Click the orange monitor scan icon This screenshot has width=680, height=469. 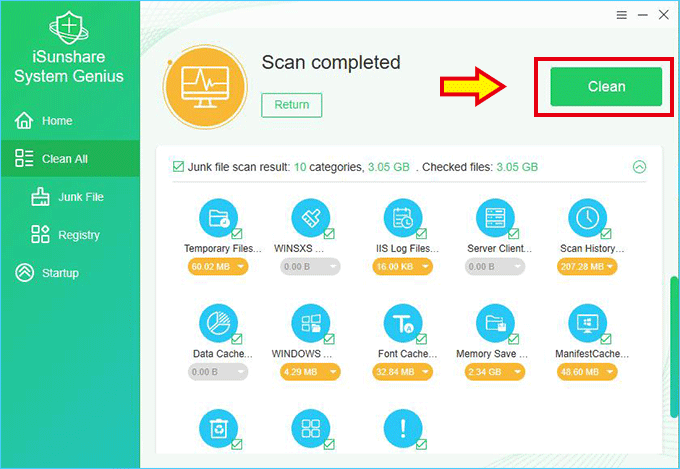(x=205, y=87)
